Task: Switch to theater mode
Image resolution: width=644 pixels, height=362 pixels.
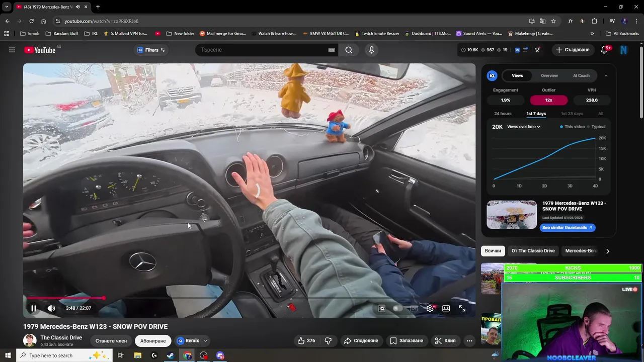Action: click(446, 308)
